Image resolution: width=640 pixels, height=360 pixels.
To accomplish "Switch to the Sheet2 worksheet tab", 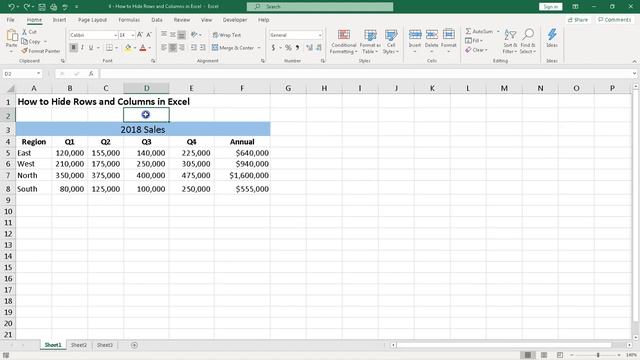I will 79,345.
